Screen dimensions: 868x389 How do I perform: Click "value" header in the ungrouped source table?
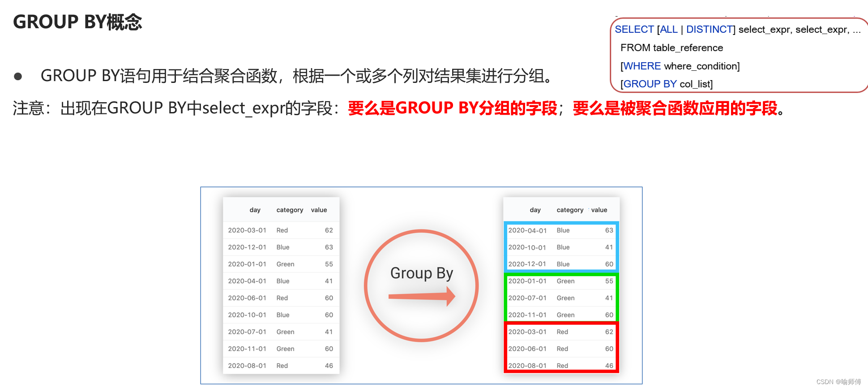[x=319, y=210]
